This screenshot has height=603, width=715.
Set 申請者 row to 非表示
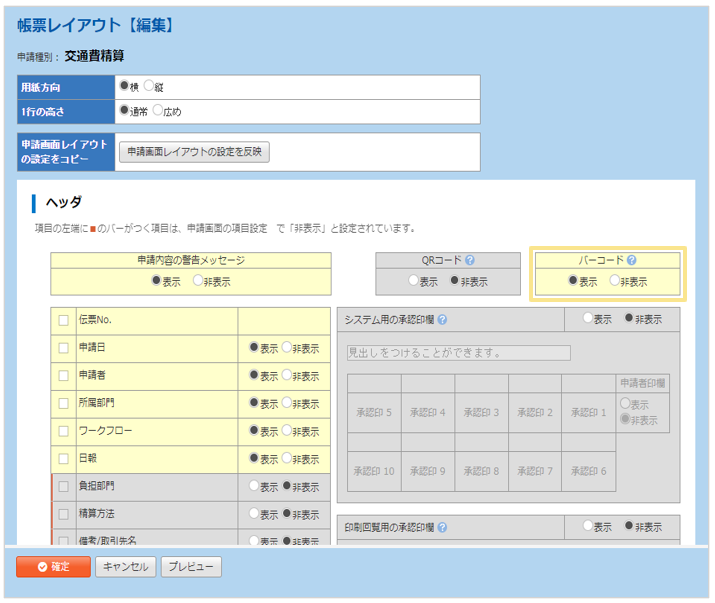click(x=286, y=375)
